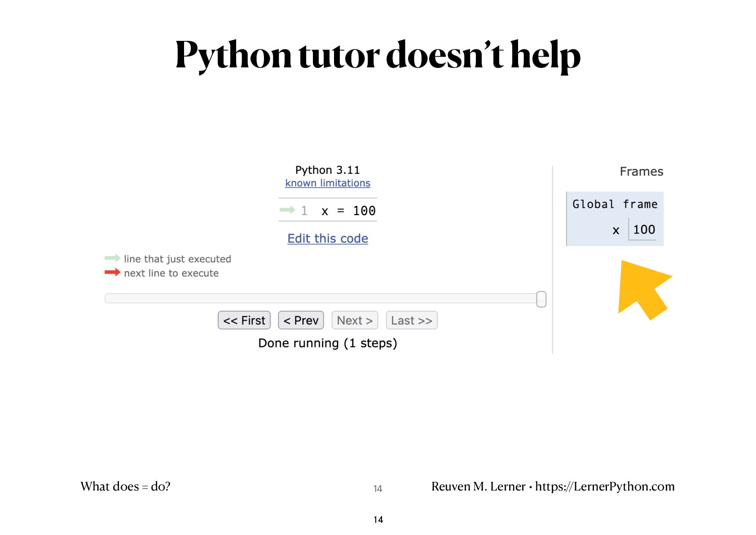
Task: Click the execution step slider handle
Action: 541,299
